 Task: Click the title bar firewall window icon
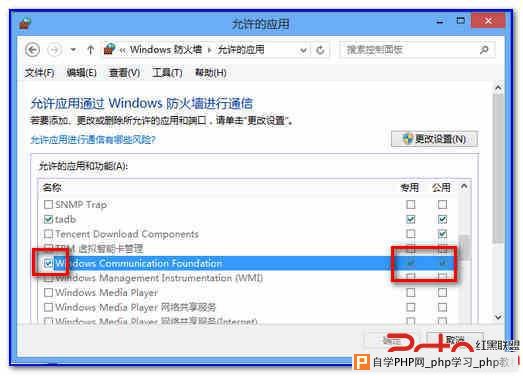[25, 23]
